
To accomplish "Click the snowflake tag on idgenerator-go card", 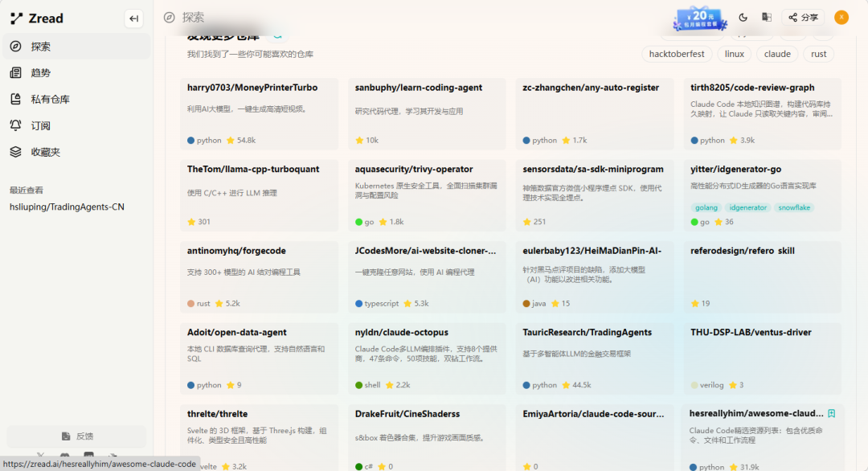I will point(794,207).
